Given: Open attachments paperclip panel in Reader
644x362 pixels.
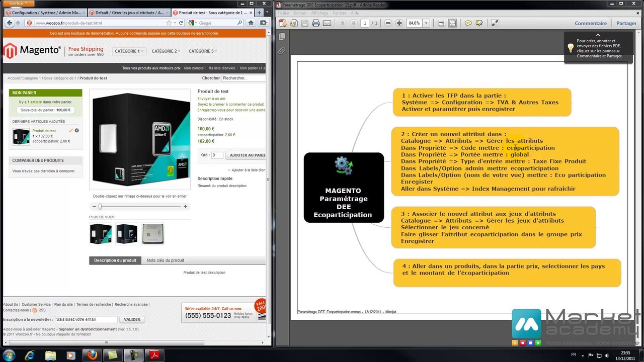Looking at the screenshot, I should (x=282, y=50).
